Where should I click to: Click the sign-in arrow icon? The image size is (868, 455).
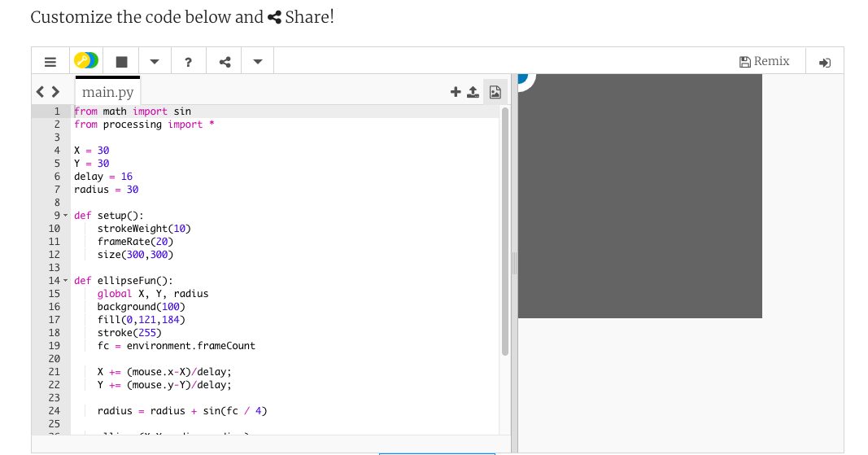coord(825,63)
